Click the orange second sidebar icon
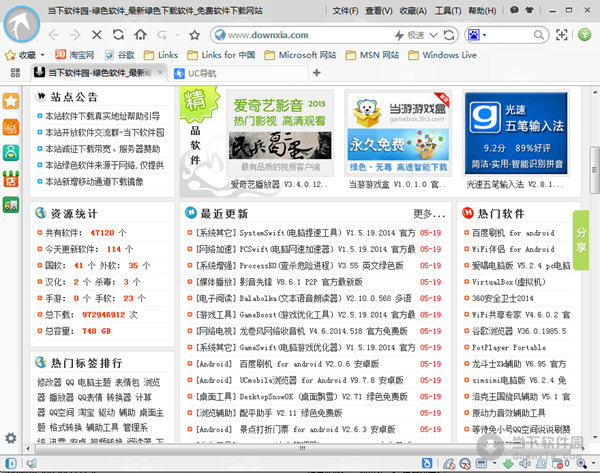Viewport: 600px width, 473px height. (x=11, y=127)
